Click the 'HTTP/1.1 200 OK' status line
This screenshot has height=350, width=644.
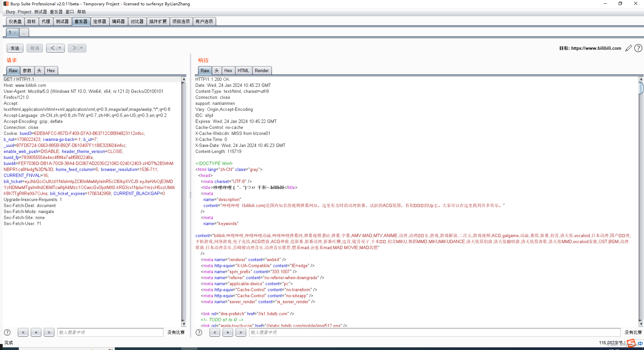212,79
